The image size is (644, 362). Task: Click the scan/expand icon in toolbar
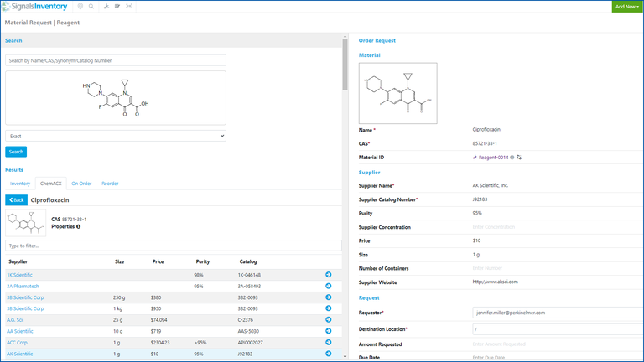pyautogui.click(x=129, y=7)
